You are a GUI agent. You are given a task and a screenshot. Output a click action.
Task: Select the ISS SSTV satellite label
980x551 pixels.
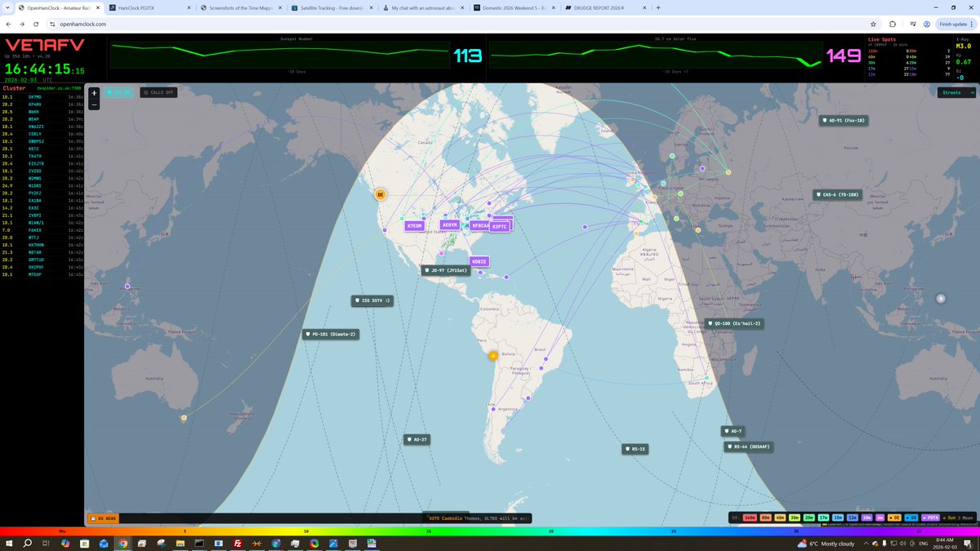[x=373, y=301]
